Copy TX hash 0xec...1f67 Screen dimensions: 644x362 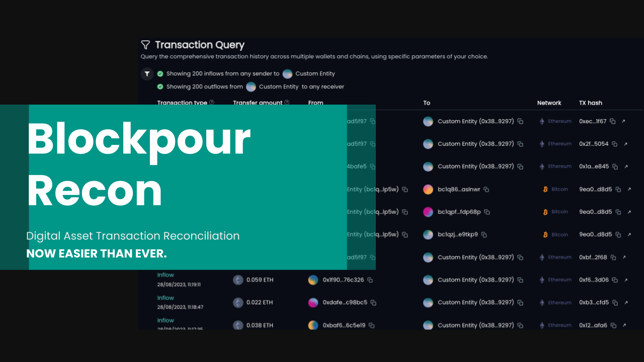[x=613, y=121]
